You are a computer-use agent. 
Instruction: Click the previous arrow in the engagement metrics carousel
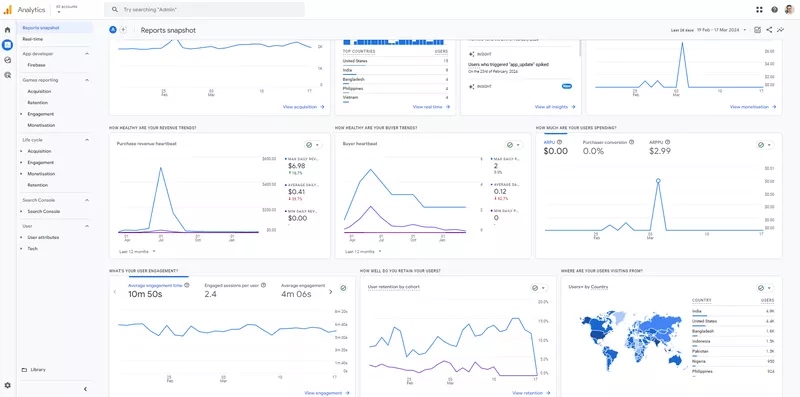[x=114, y=292]
